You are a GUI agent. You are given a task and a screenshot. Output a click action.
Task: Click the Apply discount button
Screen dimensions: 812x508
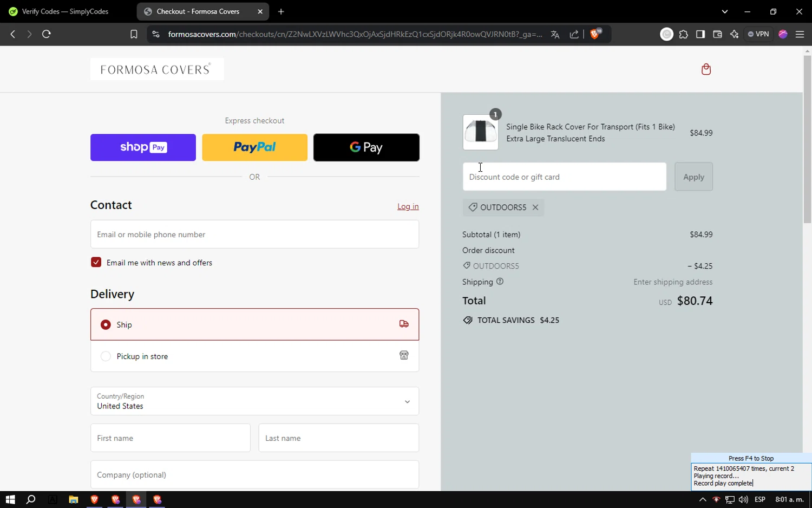click(693, 177)
